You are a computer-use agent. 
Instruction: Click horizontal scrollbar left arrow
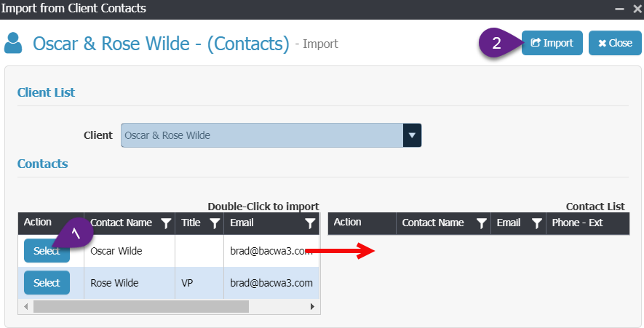coord(26,306)
